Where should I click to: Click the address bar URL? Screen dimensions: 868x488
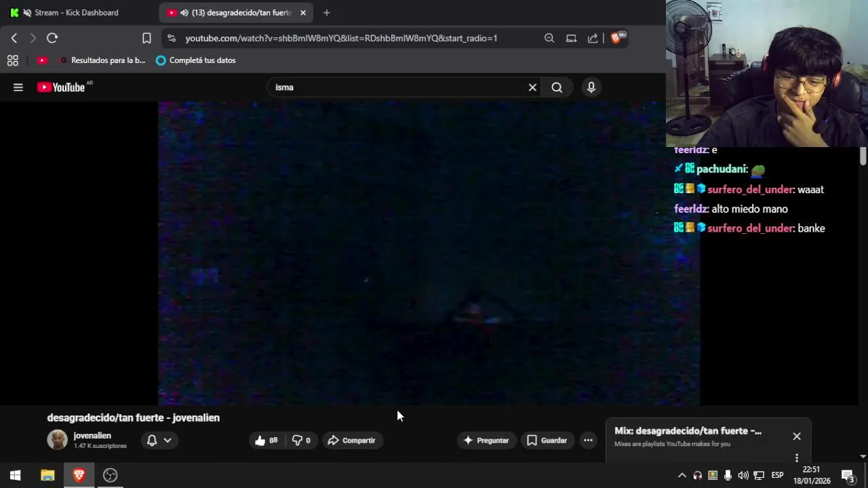tap(341, 39)
